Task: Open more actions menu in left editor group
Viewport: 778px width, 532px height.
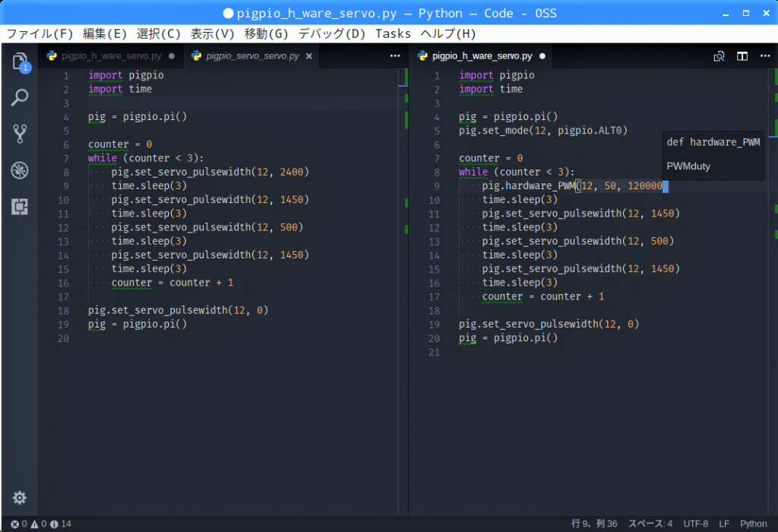Action: [395, 55]
